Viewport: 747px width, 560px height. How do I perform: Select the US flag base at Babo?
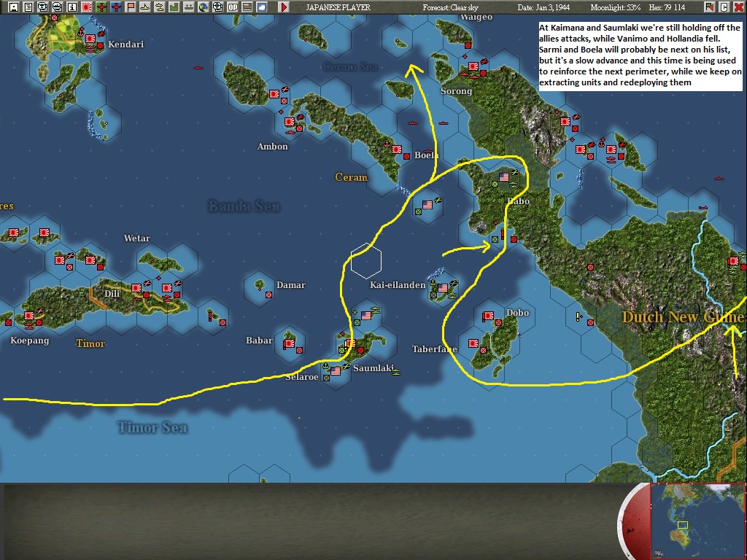click(x=504, y=176)
